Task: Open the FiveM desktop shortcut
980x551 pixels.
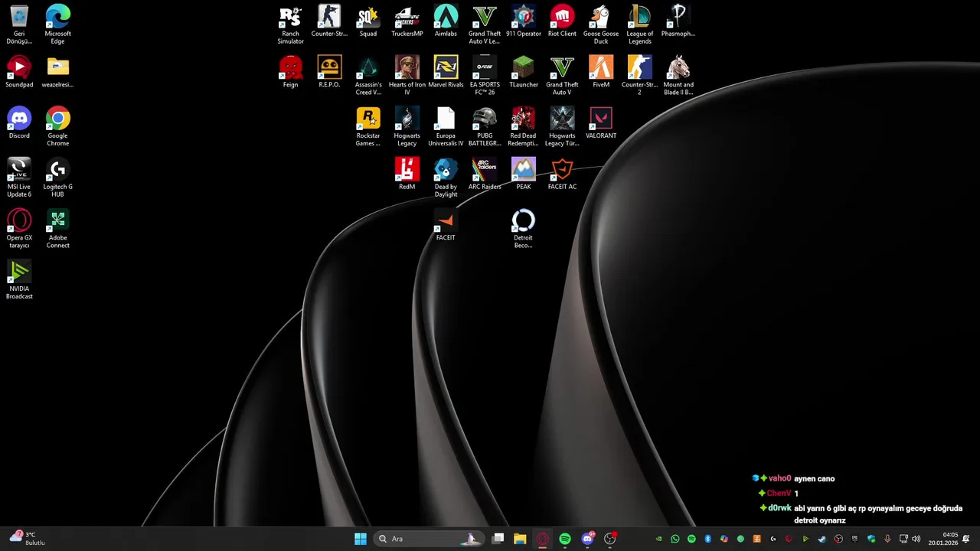Action: 601,72
